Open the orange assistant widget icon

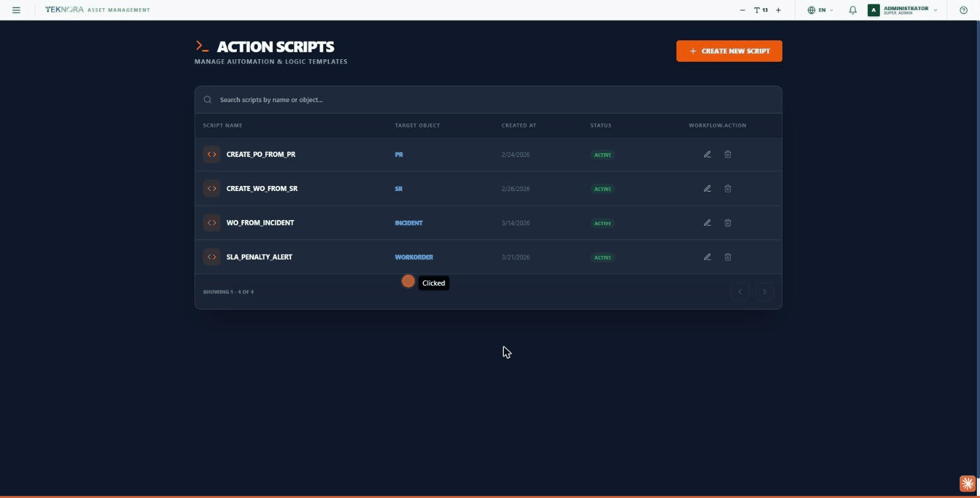(x=967, y=484)
